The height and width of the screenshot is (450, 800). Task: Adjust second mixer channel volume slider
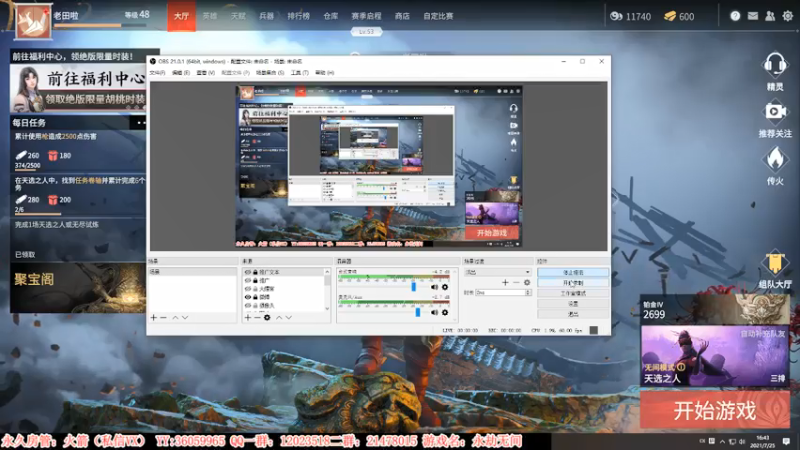(418, 312)
